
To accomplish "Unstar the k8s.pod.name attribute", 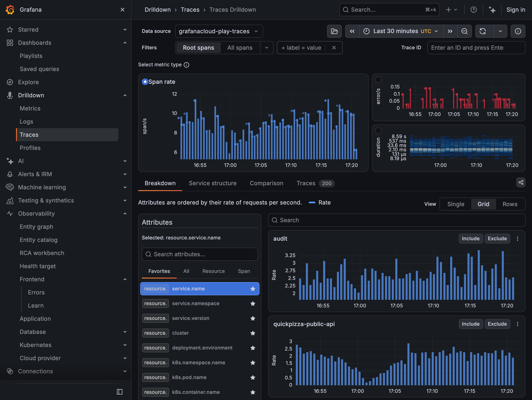I will click(253, 377).
